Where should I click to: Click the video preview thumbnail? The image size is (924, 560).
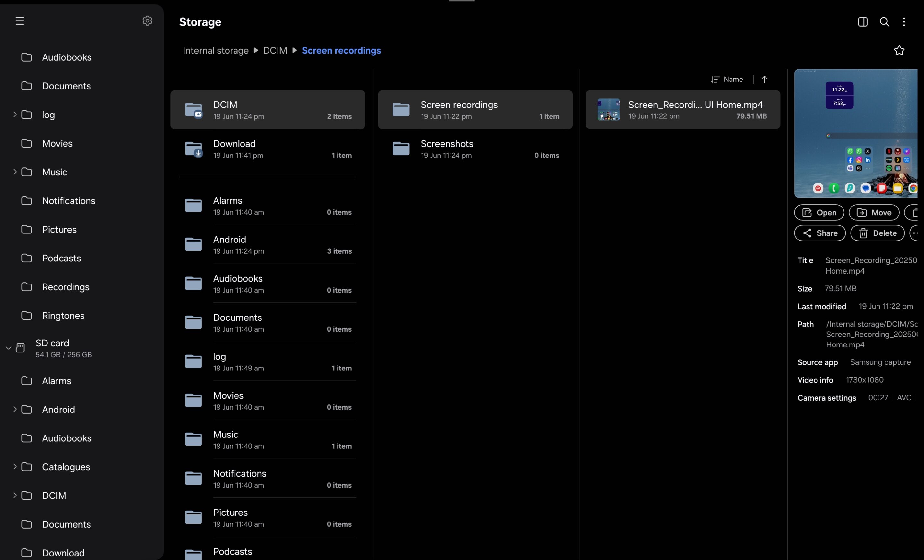point(856,133)
